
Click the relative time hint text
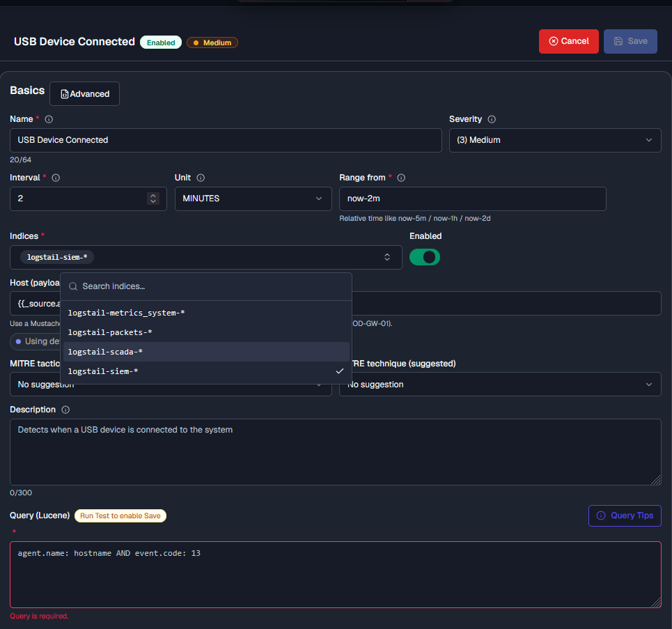[x=415, y=218]
